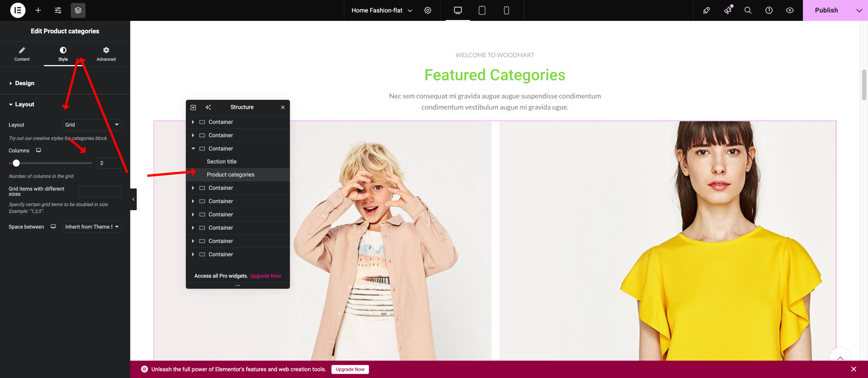Open Site Settings sliders icon
This screenshot has width=868, height=378.
58,10
